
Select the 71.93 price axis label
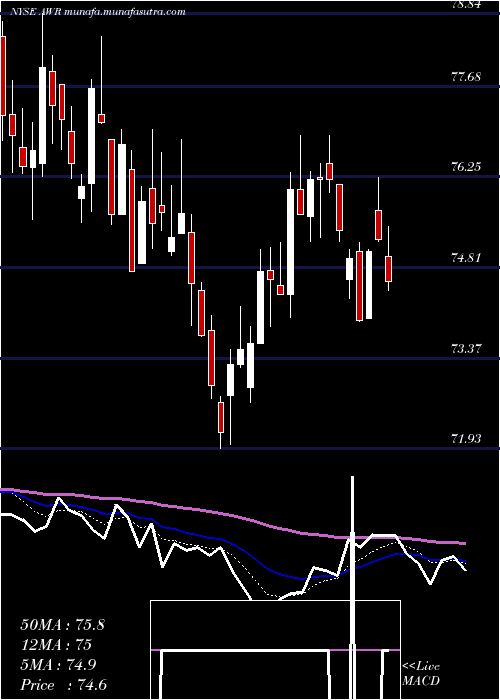point(467,439)
